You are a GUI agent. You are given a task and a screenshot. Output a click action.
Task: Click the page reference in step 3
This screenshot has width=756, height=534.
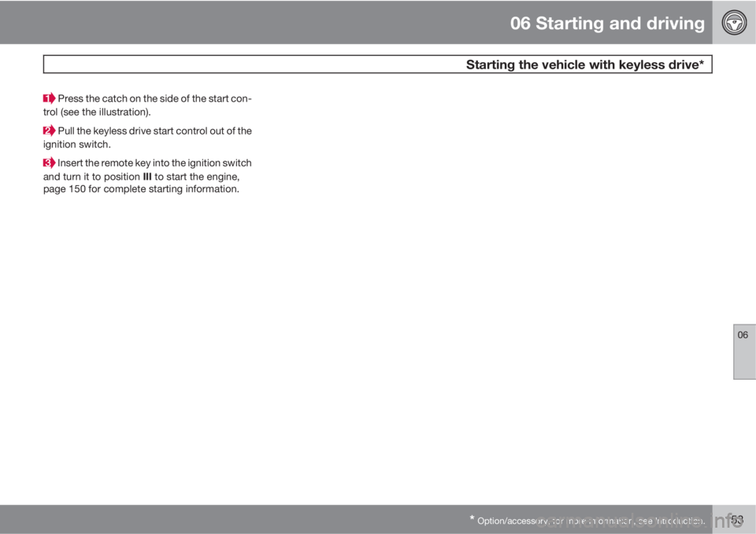[67, 191]
